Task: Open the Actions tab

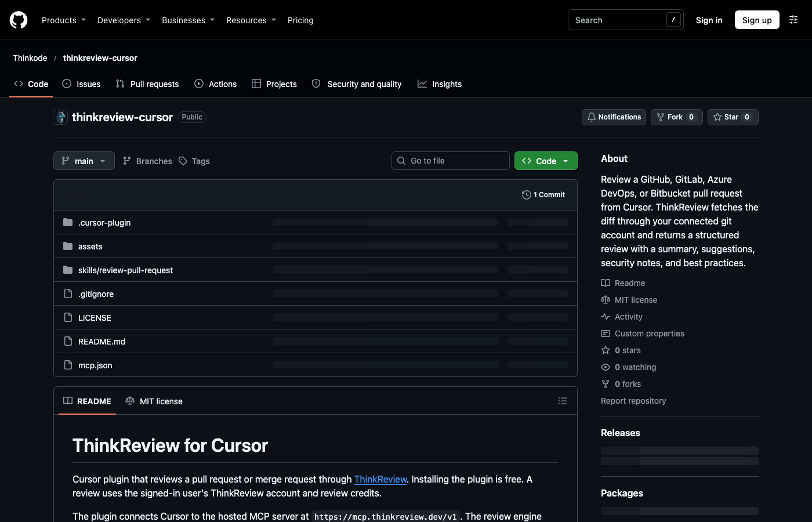Action: (x=216, y=84)
